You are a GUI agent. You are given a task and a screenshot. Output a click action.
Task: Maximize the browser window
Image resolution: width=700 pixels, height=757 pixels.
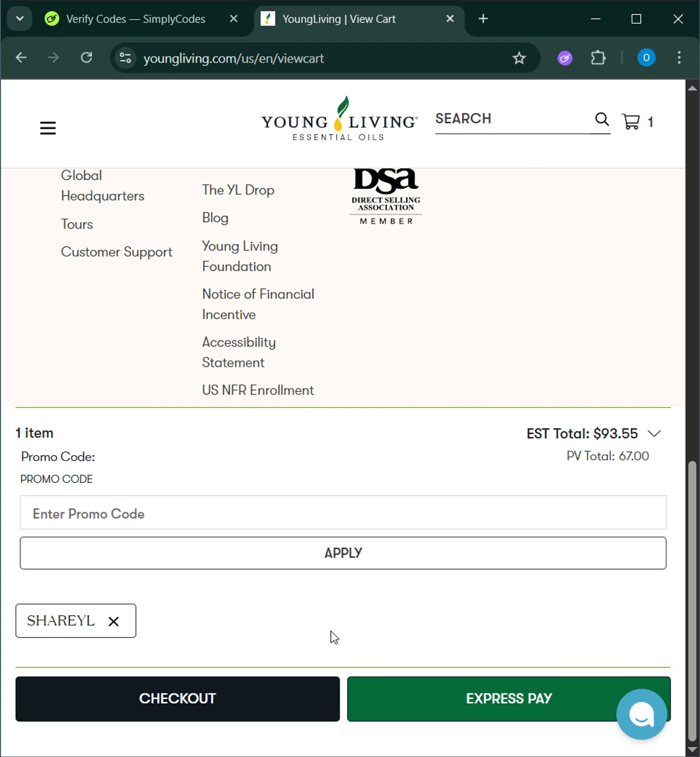click(x=636, y=19)
